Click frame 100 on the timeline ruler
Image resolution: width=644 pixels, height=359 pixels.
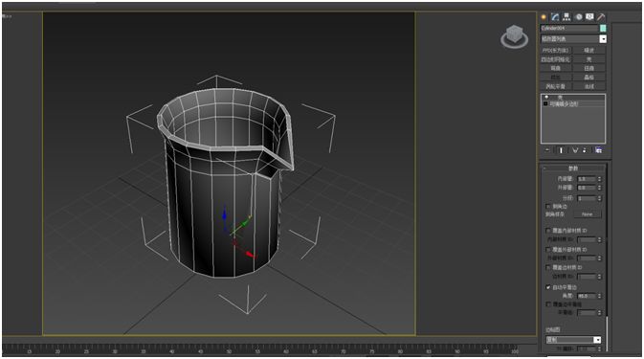(x=514, y=351)
